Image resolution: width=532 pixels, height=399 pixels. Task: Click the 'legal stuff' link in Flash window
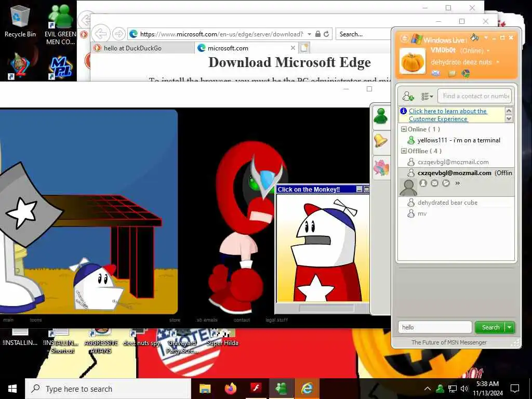point(276,320)
